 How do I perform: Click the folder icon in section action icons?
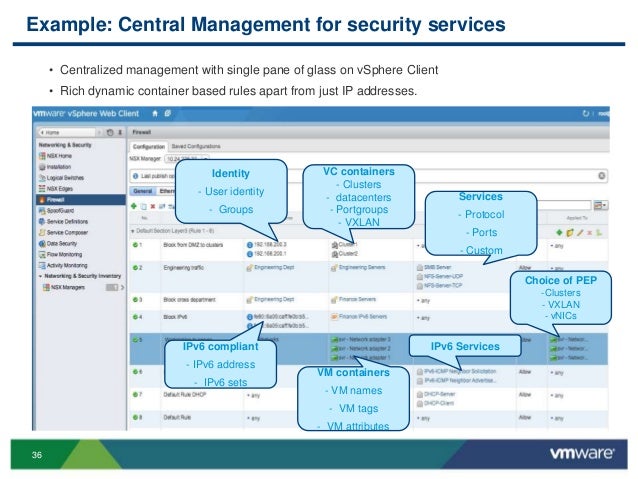(570, 233)
